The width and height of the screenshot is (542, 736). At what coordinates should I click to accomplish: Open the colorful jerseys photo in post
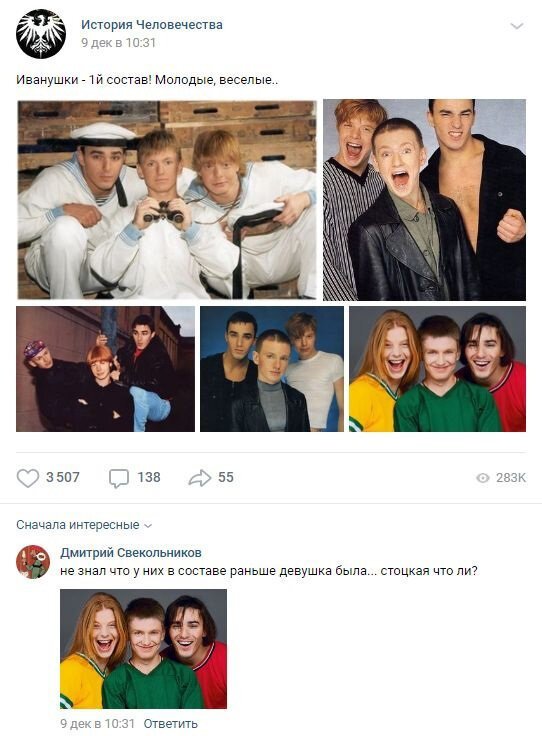437,369
